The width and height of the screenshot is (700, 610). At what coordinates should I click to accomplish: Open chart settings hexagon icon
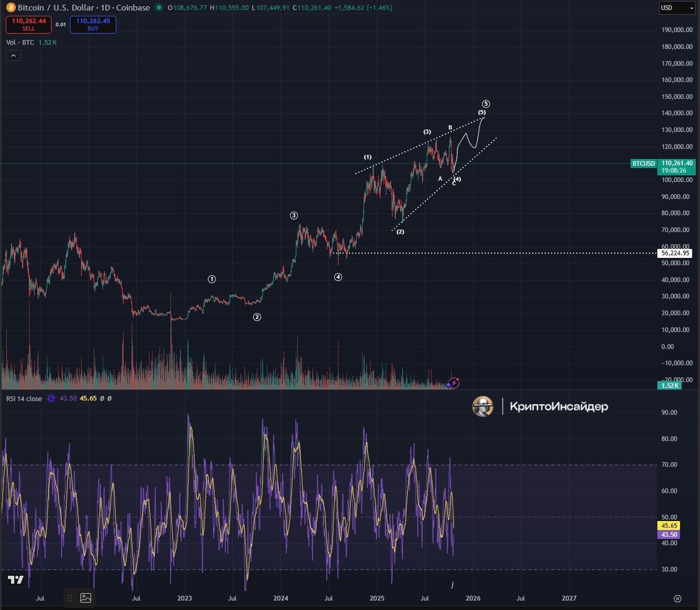pos(677,598)
